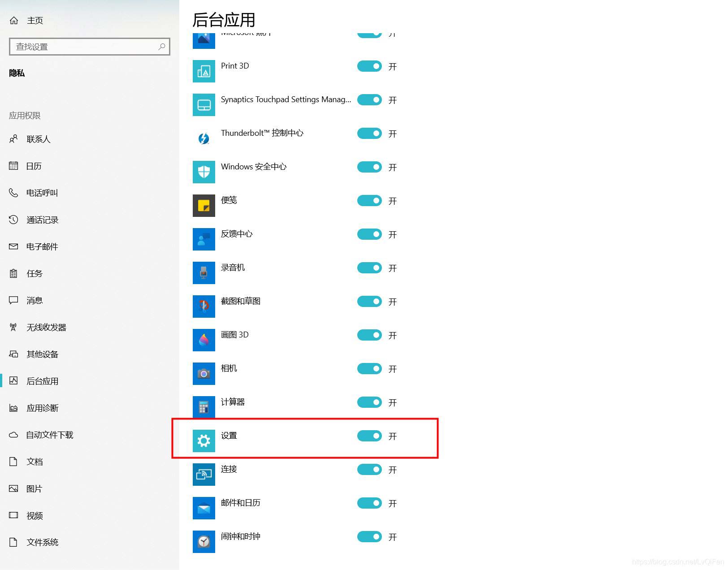Click the 反馈中心 app icon
The image size is (728, 570).
[x=204, y=239]
